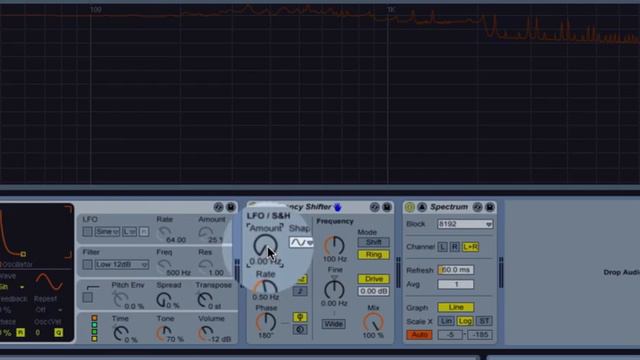Click the orange Auto range button
The width and height of the screenshot is (640, 360).
419,335
